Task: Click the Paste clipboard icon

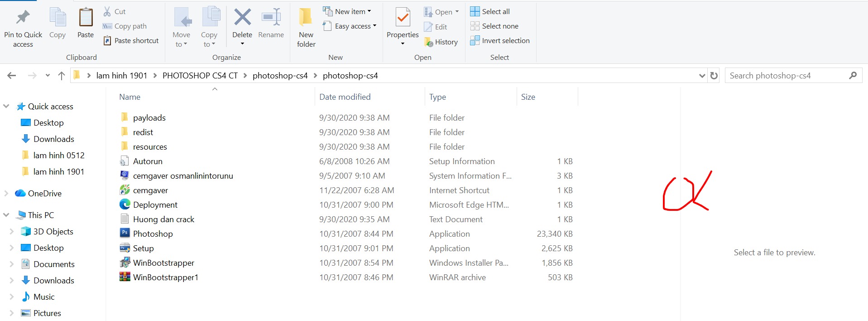Action: (85, 18)
